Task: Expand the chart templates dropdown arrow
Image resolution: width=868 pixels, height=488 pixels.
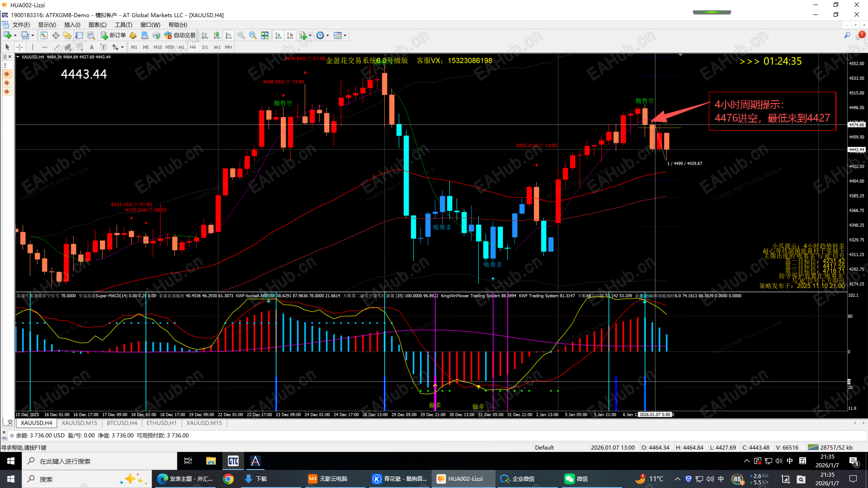Action: tap(345, 35)
